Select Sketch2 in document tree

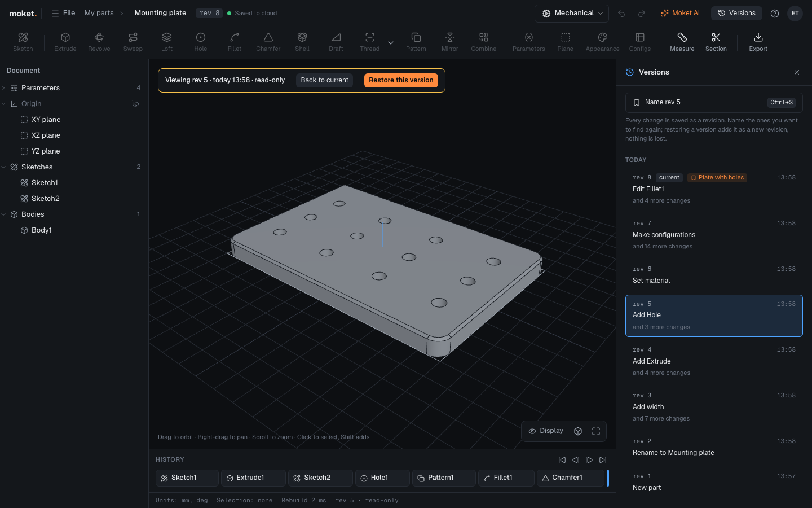tap(45, 199)
